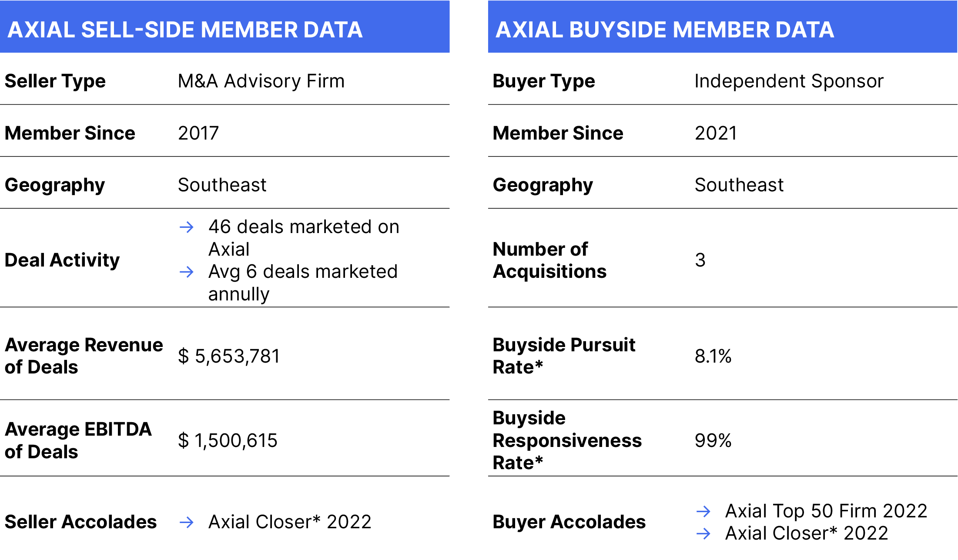Click the arrow icon in Seller Accolades row

(187, 522)
